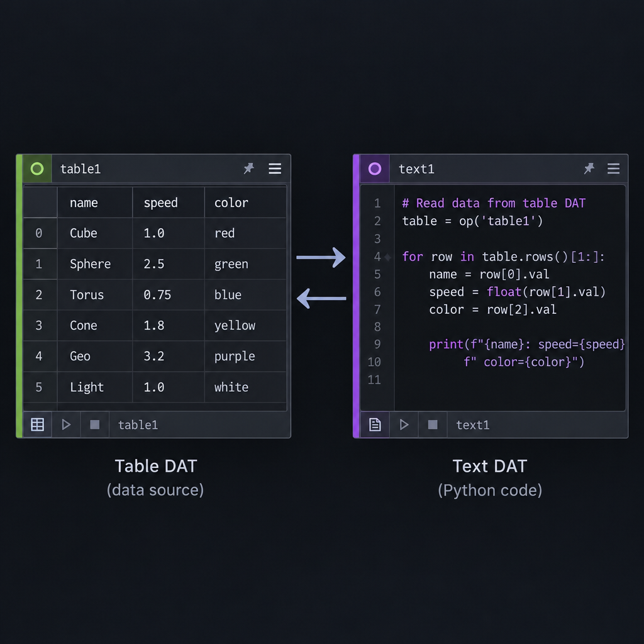Select row index 5 in table1
Screen dimensions: 644x644
40,387
